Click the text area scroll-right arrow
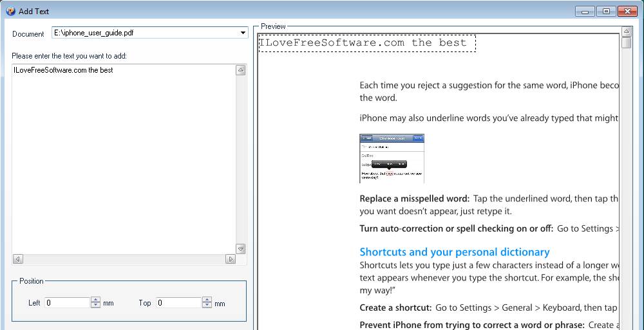 tap(231, 259)
